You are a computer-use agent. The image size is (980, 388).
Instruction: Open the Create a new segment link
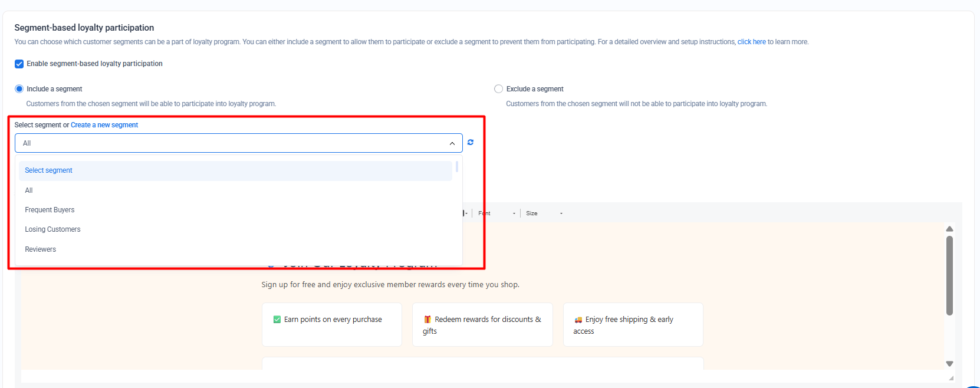104,125
